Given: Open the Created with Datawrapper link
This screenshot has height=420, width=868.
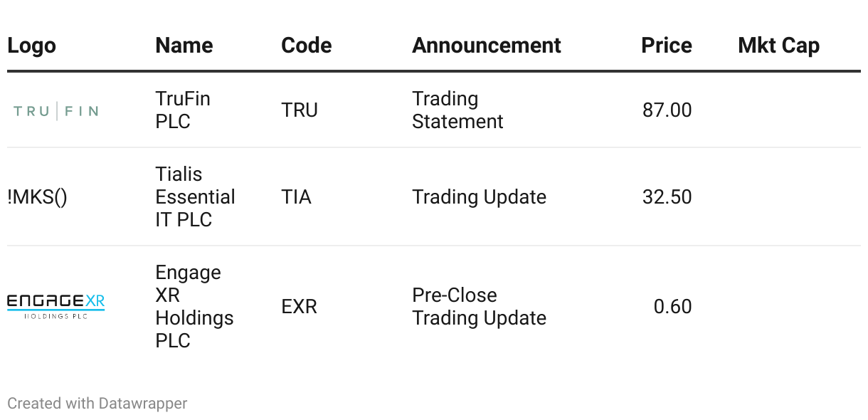Looking at the screenshot, I should pos(97,404).
